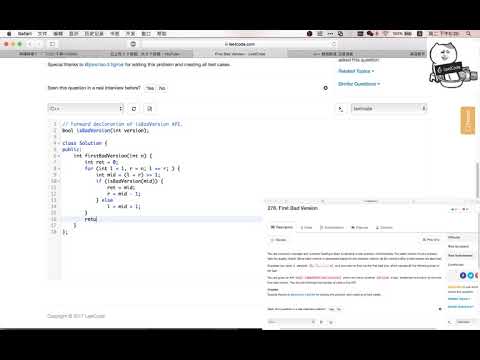Viewport: 480px width, 360px height.
Task: Open Spotlight search in menu bar
Action: (469, 34)
